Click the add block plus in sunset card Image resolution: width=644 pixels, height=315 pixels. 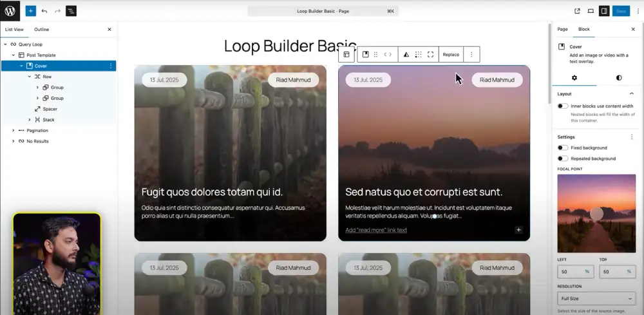(x=518, y=229)
